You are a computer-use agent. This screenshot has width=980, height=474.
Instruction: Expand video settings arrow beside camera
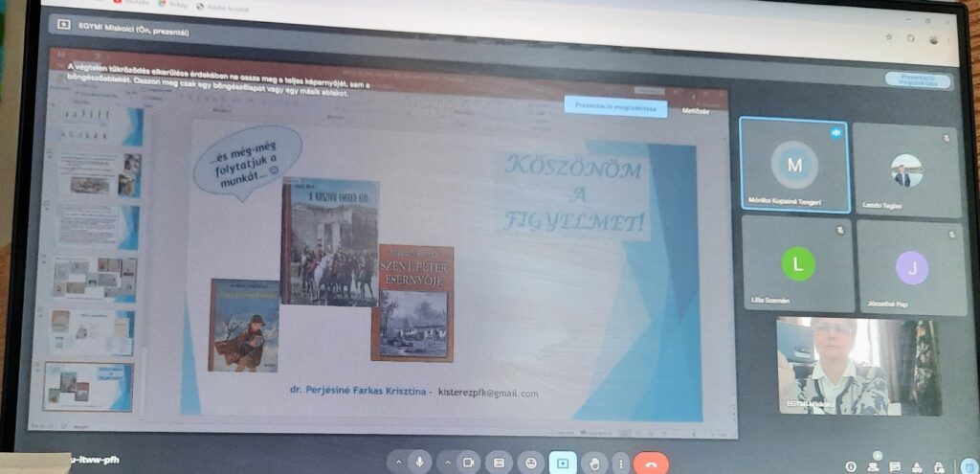click(448, 463)
